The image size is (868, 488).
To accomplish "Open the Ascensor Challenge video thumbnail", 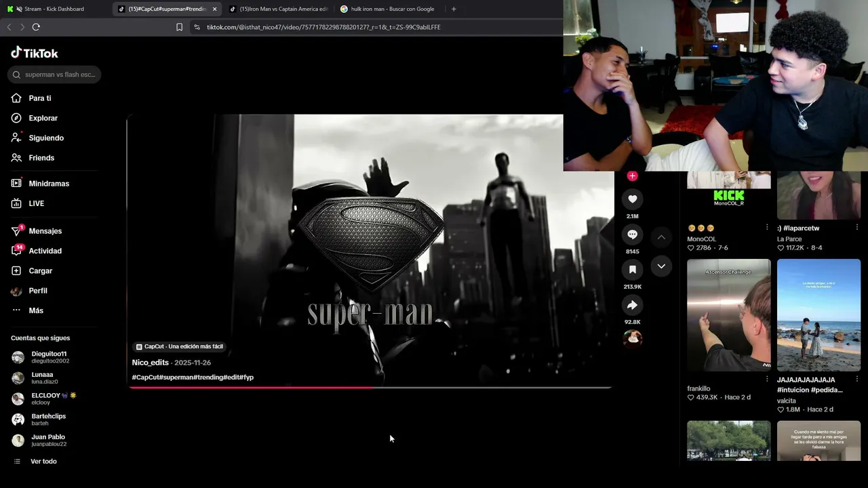I will [x=729, y=315].
